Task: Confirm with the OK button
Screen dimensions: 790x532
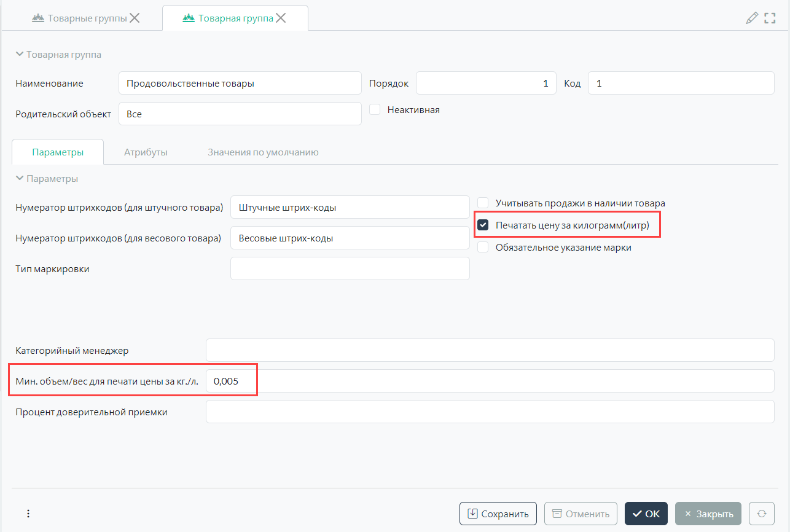Action: 646,514
